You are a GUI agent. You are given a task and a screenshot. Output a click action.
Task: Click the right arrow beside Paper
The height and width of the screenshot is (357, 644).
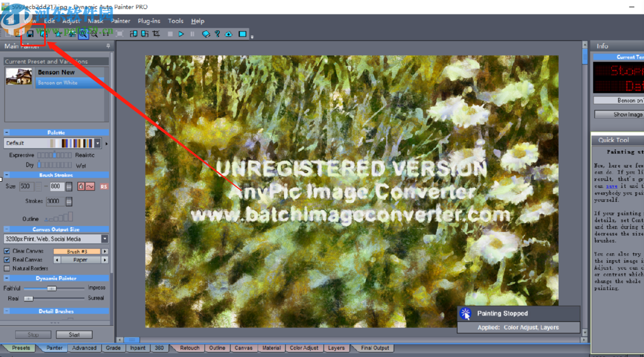105,259
